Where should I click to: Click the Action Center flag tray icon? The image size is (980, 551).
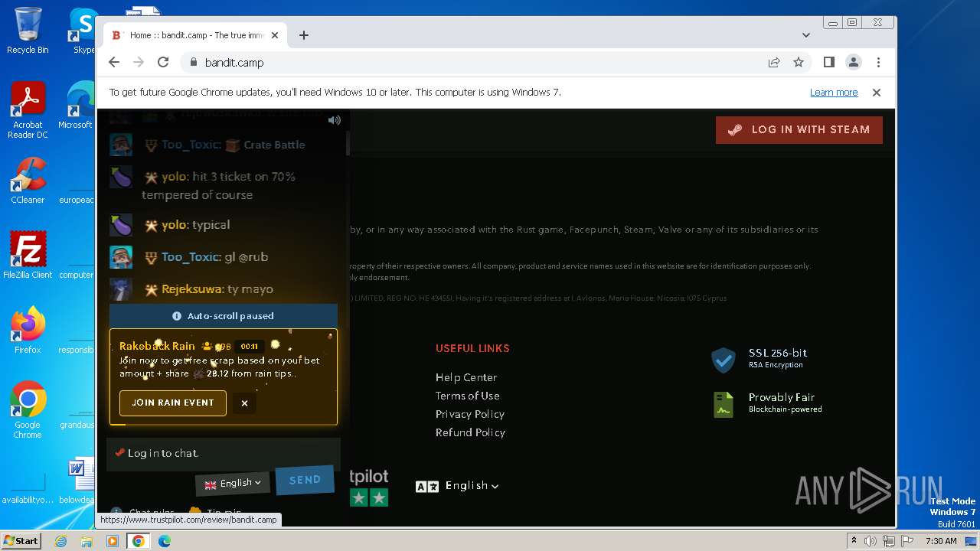[x=909, y=541]
